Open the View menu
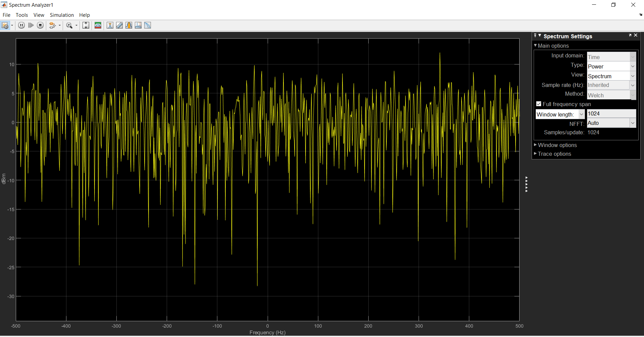644x337 pixels. pos(39,15)
